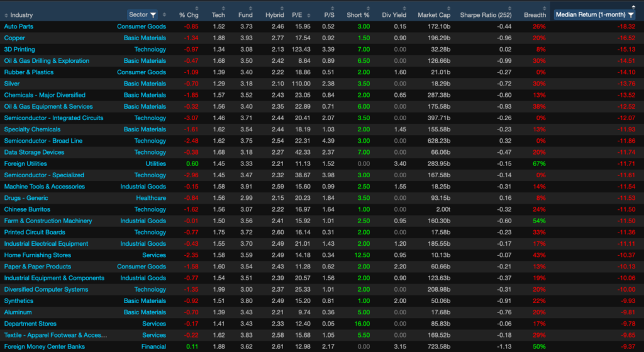Click Services sector in Home Furnishing Stores row

[154, 255]
